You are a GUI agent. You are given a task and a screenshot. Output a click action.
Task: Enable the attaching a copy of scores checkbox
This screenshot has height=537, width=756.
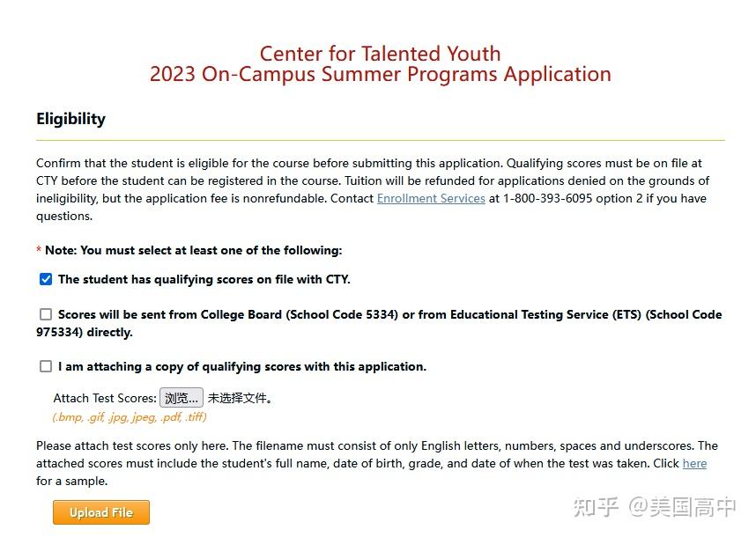pyautogui.click(x=46, y=366)
